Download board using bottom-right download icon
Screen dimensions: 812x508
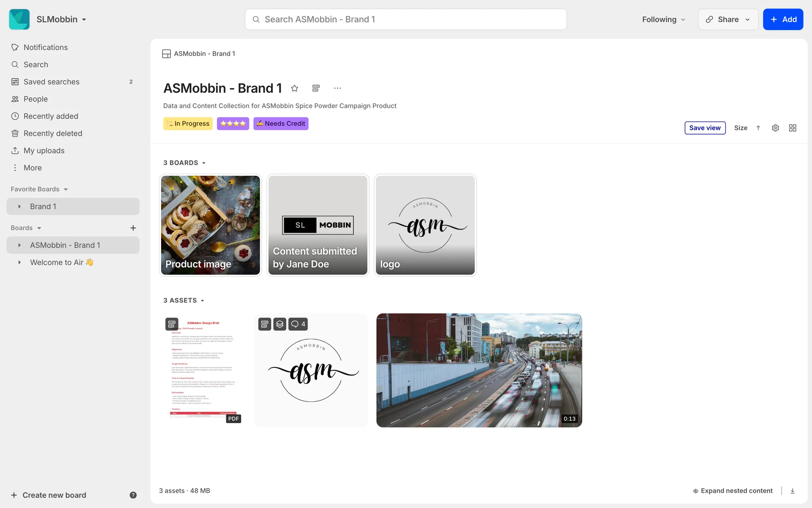tap(793, 491)
